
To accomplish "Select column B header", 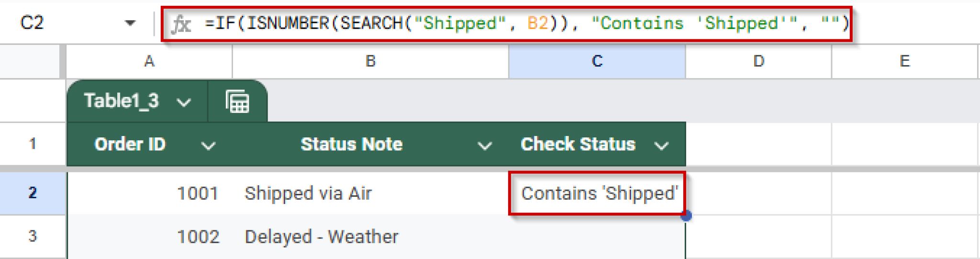I will [x=370, y=61].
